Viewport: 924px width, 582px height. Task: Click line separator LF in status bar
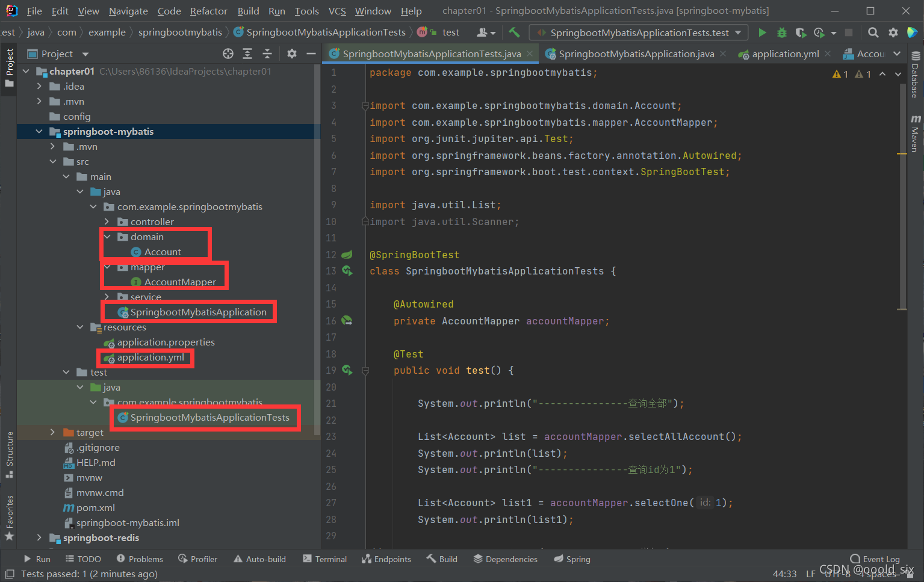[811, 574]
